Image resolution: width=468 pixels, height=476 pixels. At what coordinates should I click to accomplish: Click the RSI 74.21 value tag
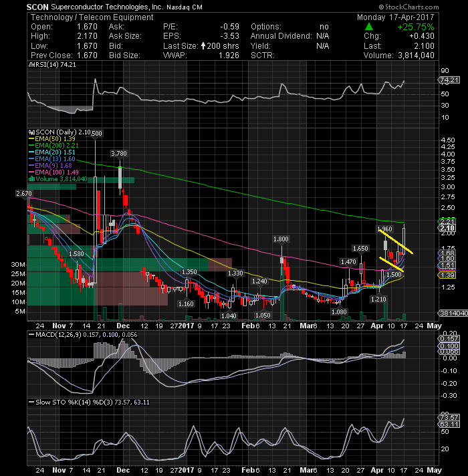point(449,80)
